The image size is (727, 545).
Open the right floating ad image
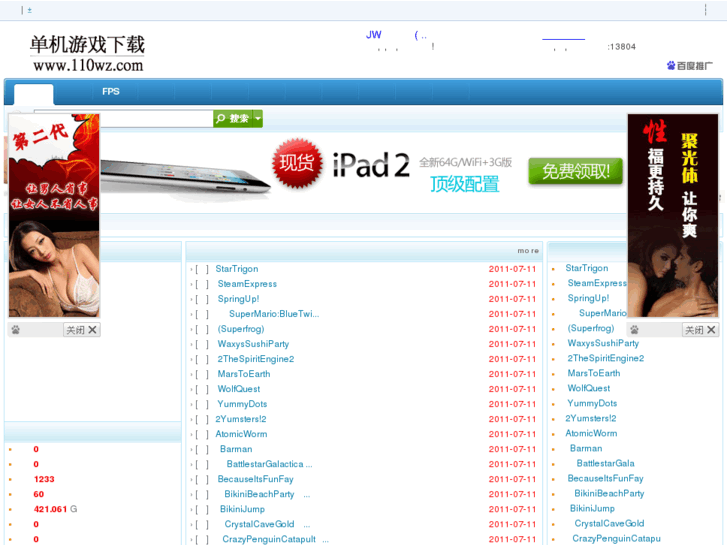tap(673, 216)
